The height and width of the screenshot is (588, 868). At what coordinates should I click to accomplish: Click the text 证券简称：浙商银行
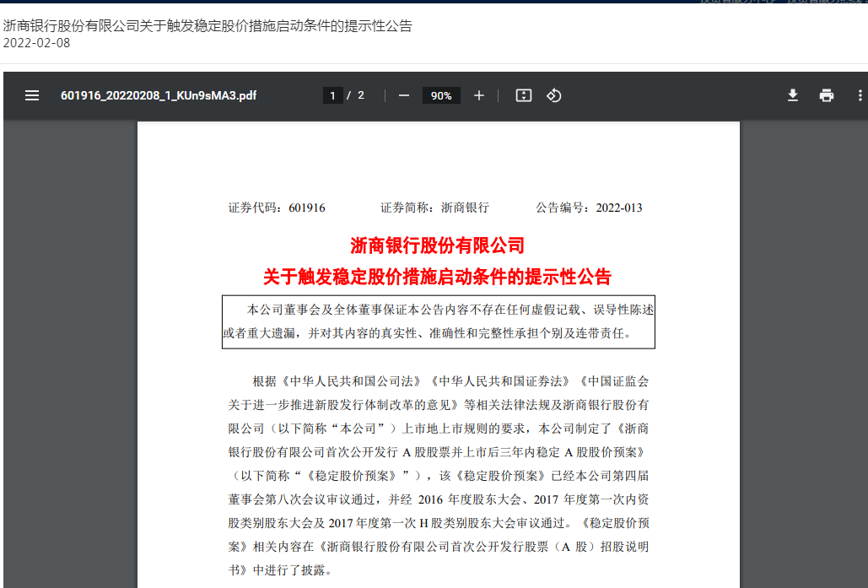coord(434,208)
